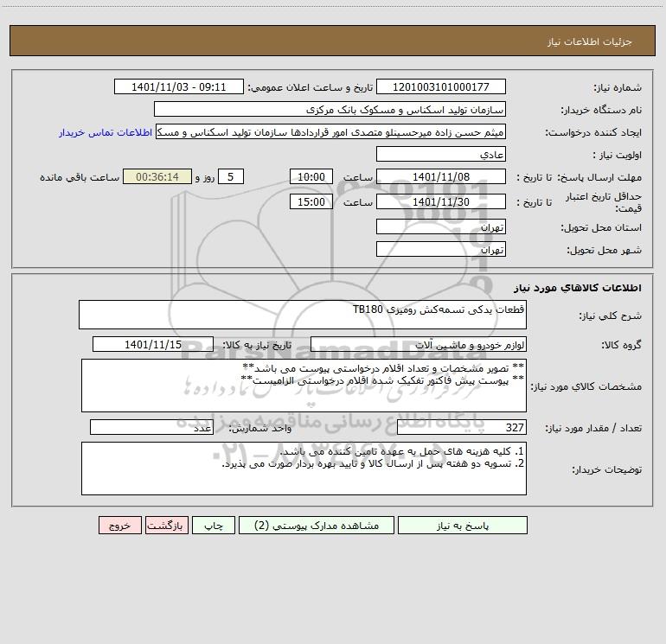This screenshot has width=666, height=644.
Task: Click the label واحد شمارش
Action: [x=260, y=429]
